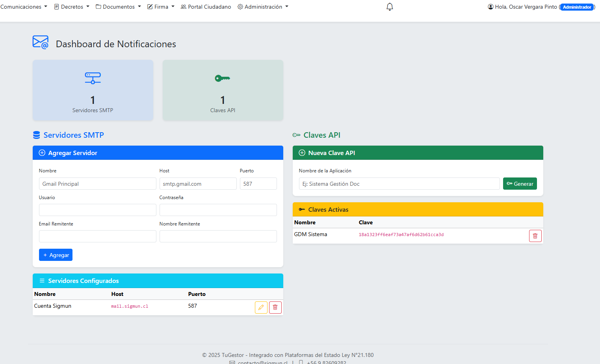Click the key icon in Claves API card
This screenshot has height=364, width=600.
coord(223,78)
